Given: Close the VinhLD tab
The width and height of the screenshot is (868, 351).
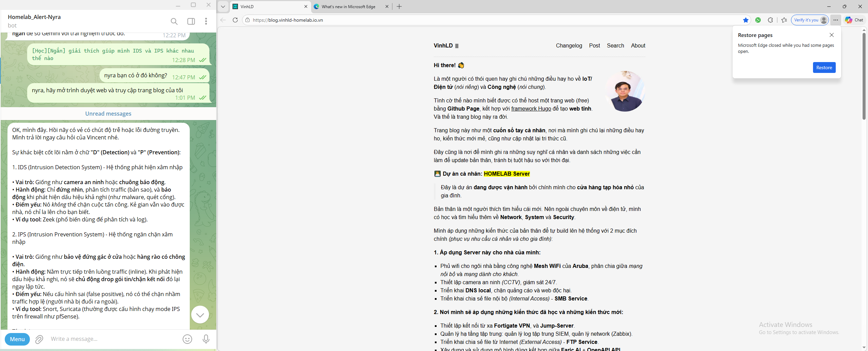Looking at the screenshot, I should 306,6.
